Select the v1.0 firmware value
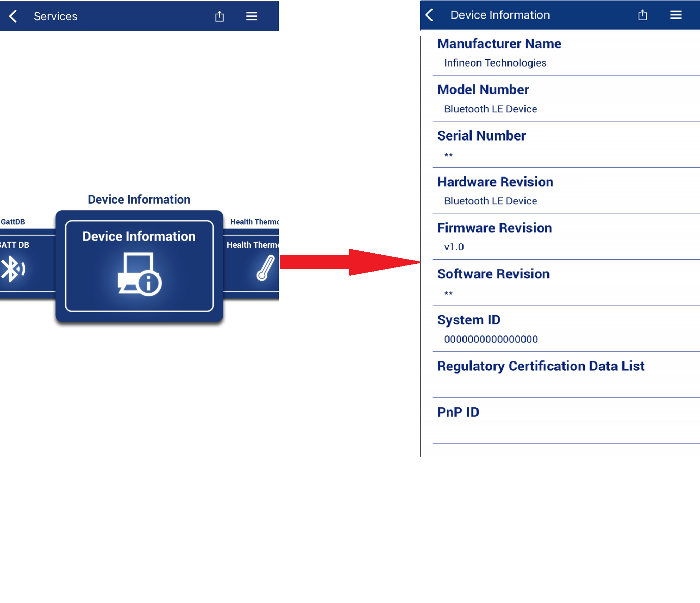This screenshot has height=603, width=700. point(454,247)
